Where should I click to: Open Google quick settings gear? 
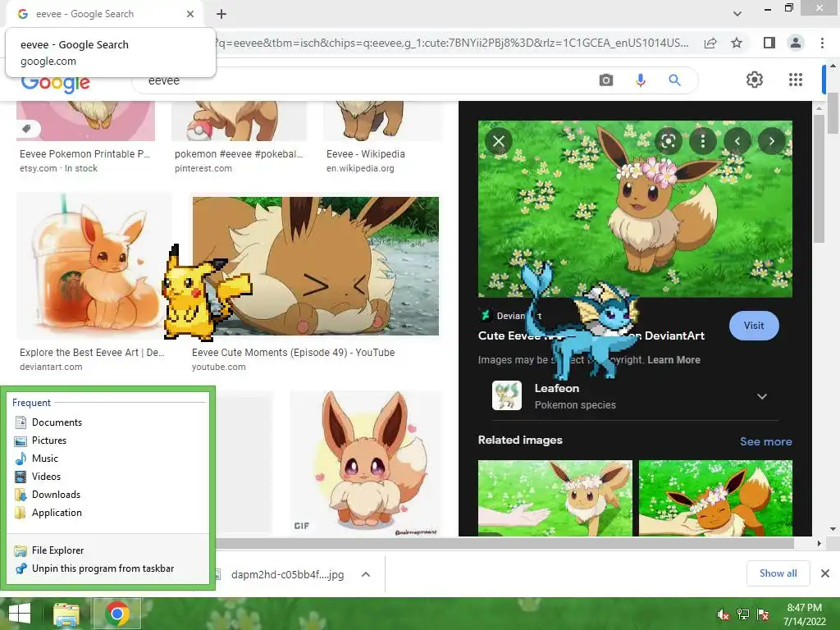coord(755,80)
